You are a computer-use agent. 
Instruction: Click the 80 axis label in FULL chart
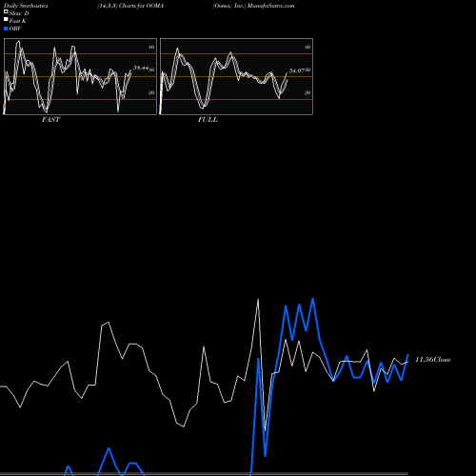[307, 47]
